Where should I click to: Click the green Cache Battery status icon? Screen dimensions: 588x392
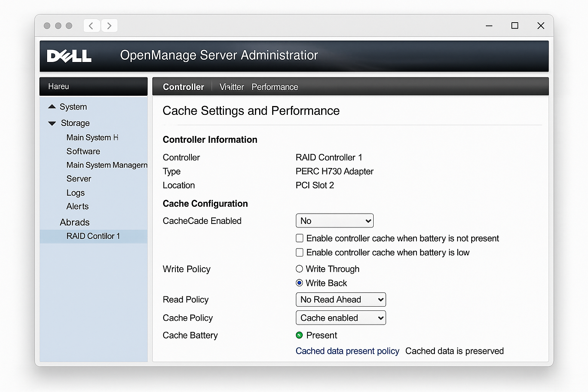click(x=299, y=335)
